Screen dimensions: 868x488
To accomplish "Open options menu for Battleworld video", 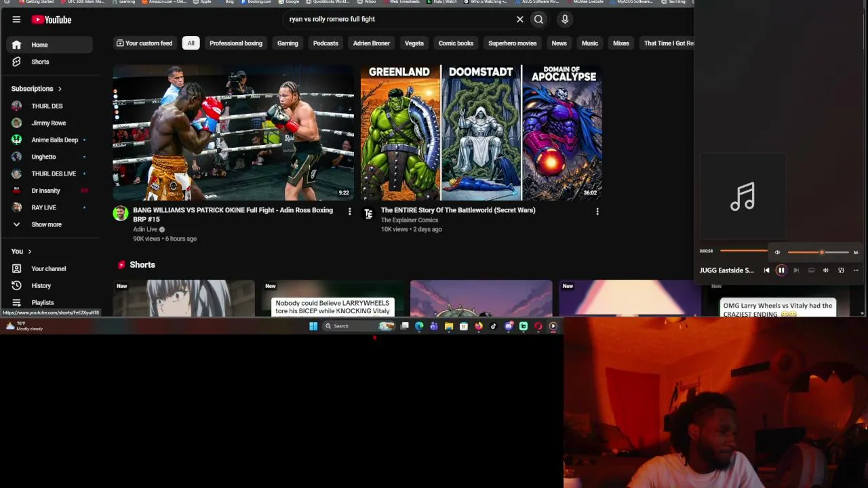I will point(597,212).
